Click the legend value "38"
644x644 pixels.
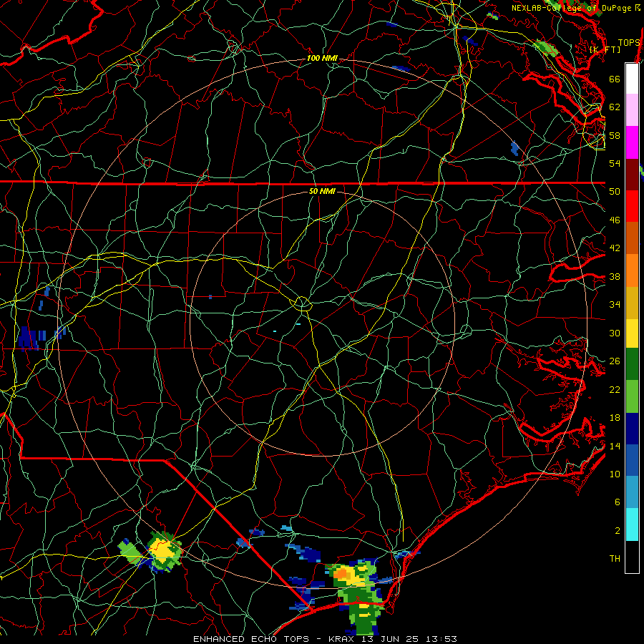[x=615, y=276]
